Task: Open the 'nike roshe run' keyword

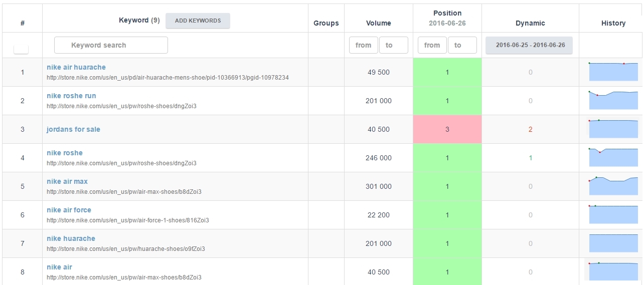Action: click(x=71, y=96)
